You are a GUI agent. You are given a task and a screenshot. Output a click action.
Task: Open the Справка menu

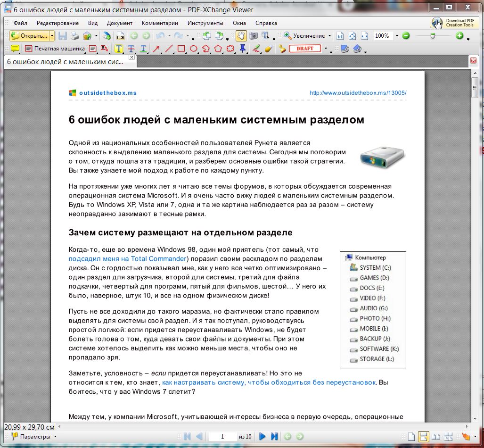[266, 23]
